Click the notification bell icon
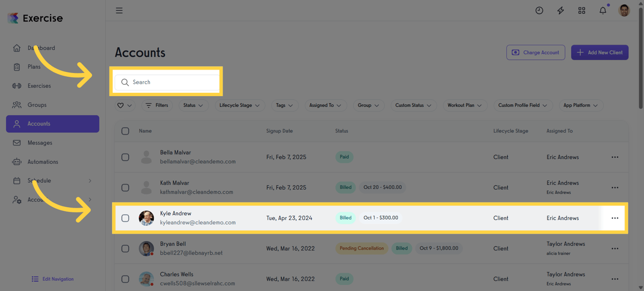Viewport: 644px width, 291px height. 603,10
